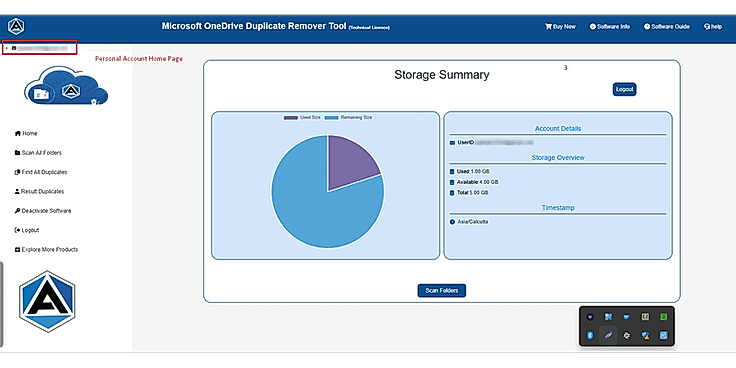
Task: Click the envelope icon beside UserID
Action: [x=452, y=142]
